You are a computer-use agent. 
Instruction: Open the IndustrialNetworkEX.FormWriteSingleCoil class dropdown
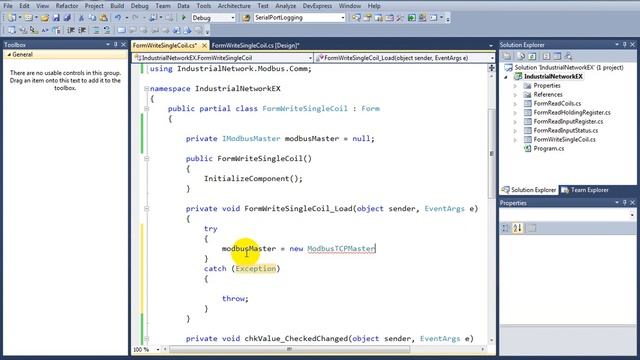(x=310, y=58)
